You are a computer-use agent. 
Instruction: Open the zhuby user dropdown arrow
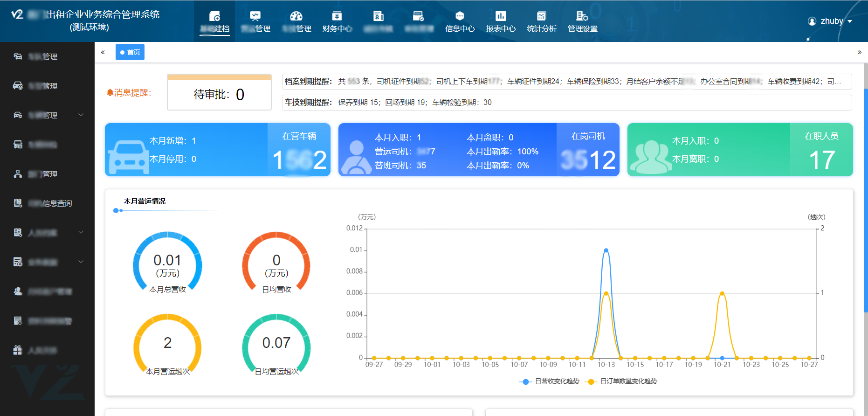[850, 21]
